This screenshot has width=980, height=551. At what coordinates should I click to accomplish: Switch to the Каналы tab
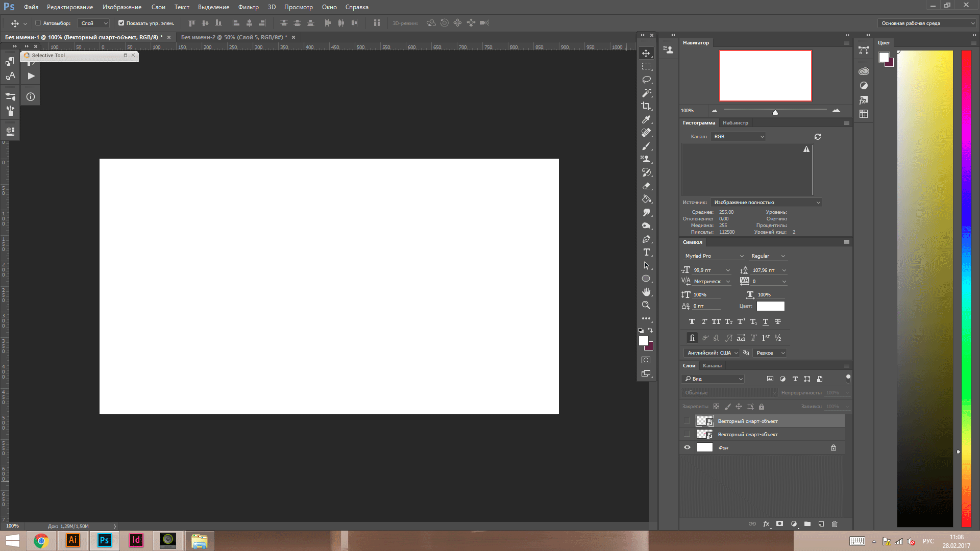[712, 366]
